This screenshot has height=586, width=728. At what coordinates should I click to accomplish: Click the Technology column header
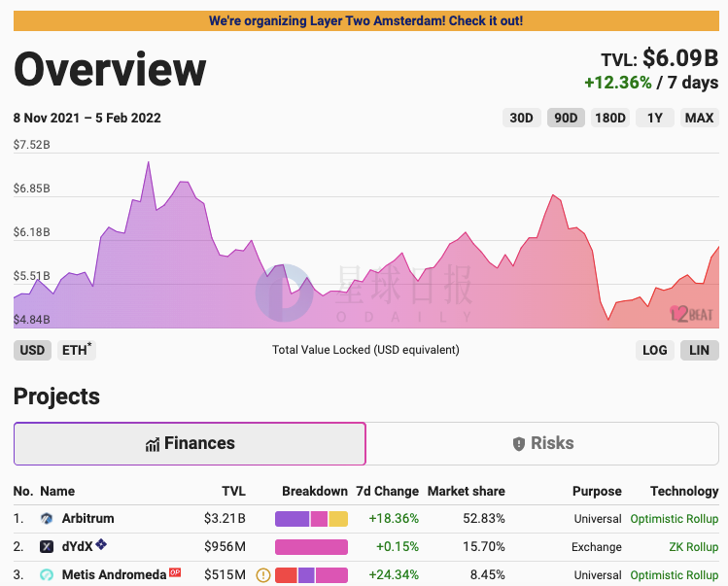click(684, 492)
